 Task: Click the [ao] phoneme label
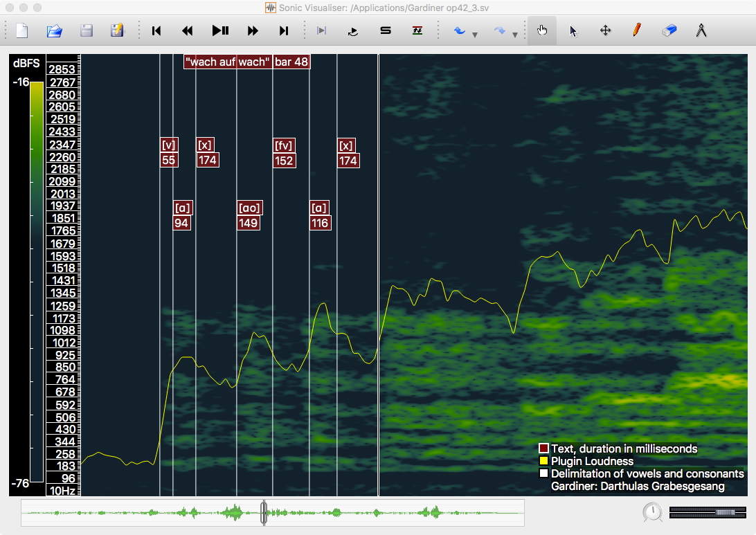tap(249, 208)
